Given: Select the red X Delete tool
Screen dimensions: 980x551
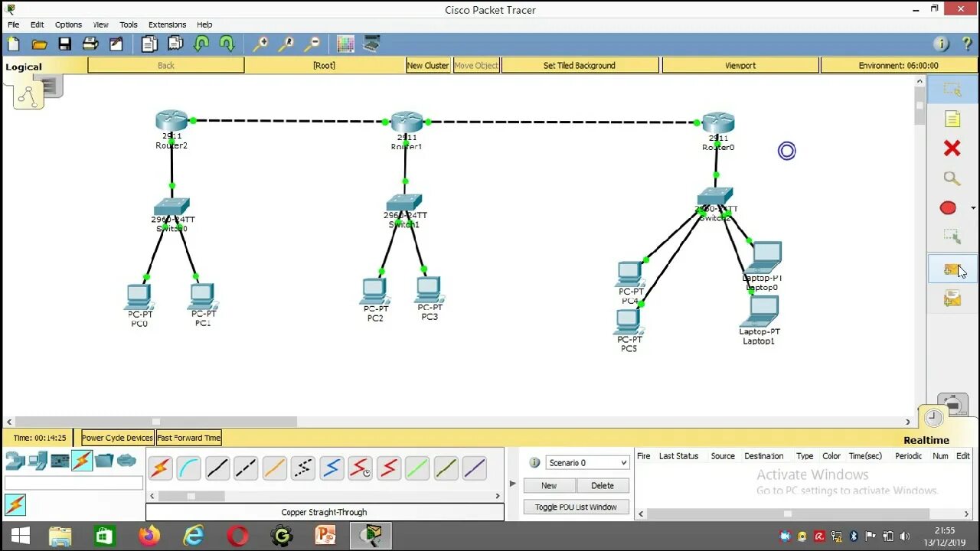Looking at the screenshot, I should 952,148.
